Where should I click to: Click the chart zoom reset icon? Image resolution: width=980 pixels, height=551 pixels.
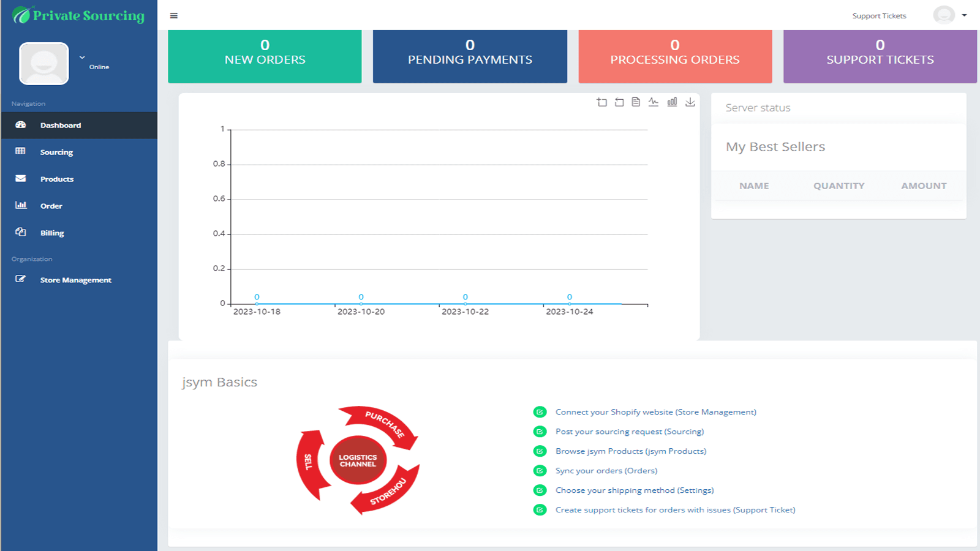coord(619,102)
